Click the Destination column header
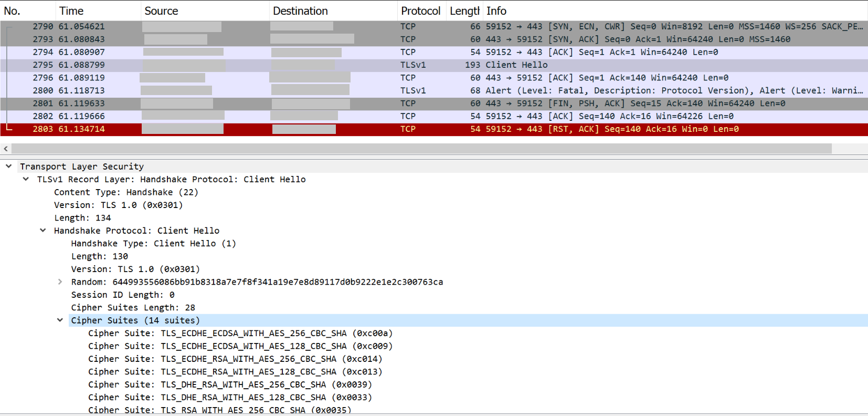 [x=300, y=11]
